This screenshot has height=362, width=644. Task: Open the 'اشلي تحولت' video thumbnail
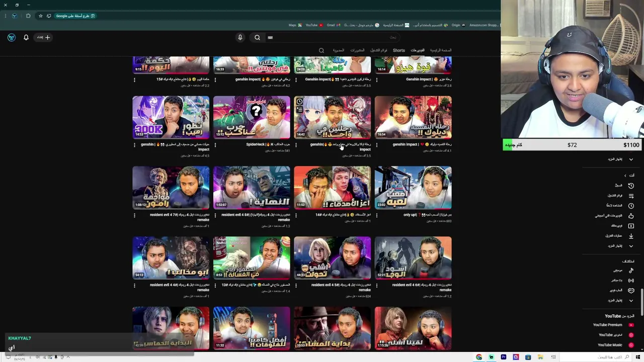coord(332,258)
